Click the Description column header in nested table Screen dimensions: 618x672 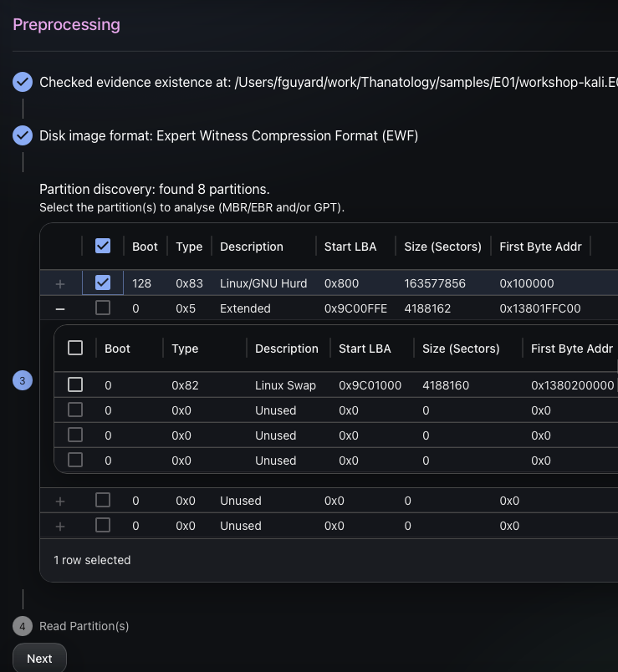pyautogui.click(x=287, y=349)
